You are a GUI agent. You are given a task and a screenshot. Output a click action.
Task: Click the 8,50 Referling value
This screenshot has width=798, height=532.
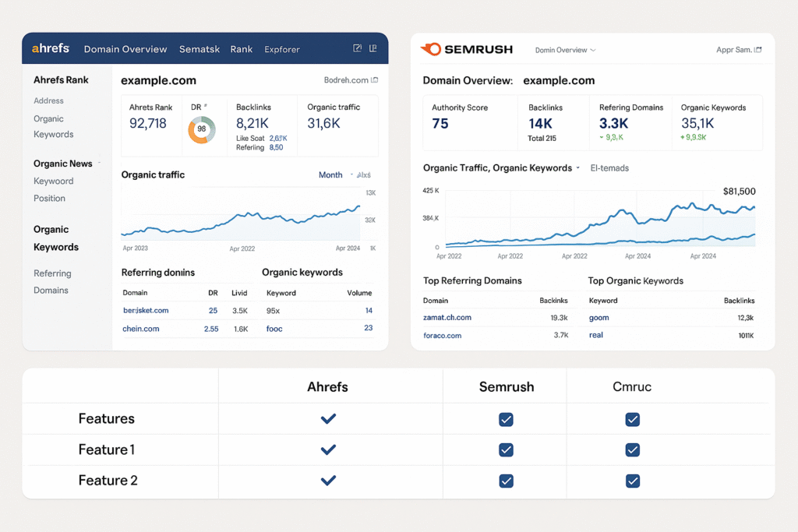[x=276, y=147]
